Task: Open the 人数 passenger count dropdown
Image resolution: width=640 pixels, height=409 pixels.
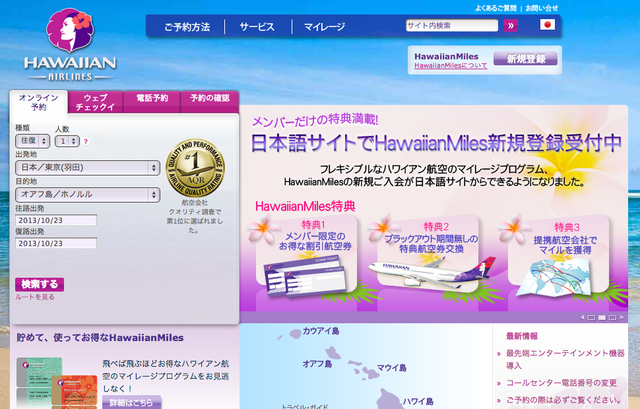Action: 67,141
